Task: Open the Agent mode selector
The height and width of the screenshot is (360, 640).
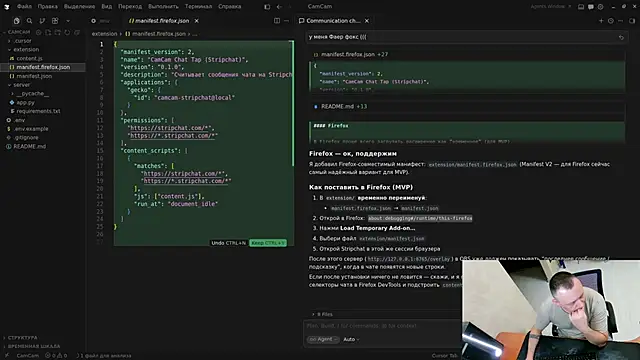Action: (x=323, y=339)
